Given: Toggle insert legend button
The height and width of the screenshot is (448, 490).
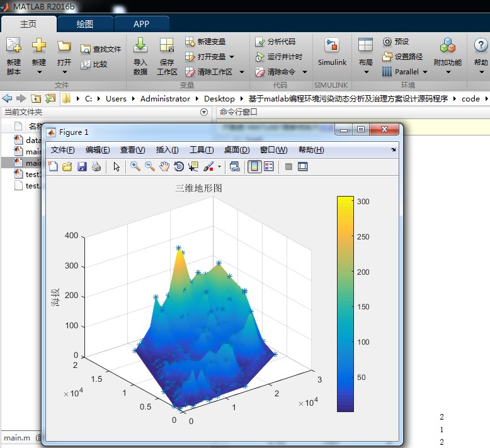Looking at the screenshot, I should 269,166.
